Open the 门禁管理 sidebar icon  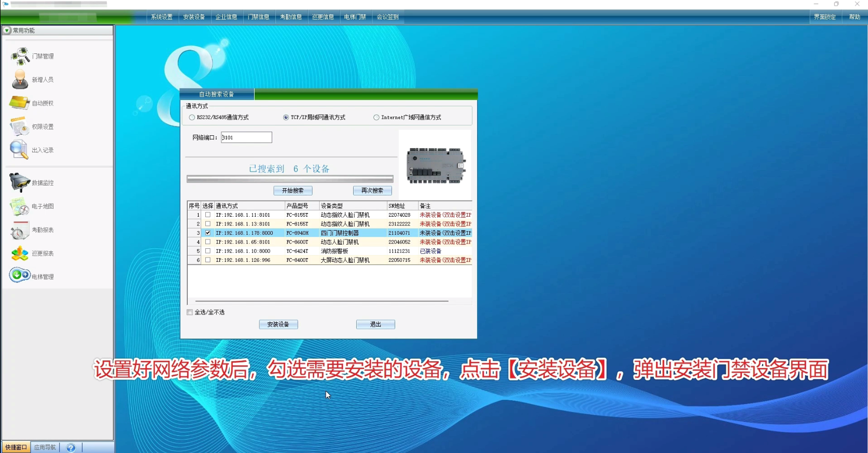click(x=20, y=56)
